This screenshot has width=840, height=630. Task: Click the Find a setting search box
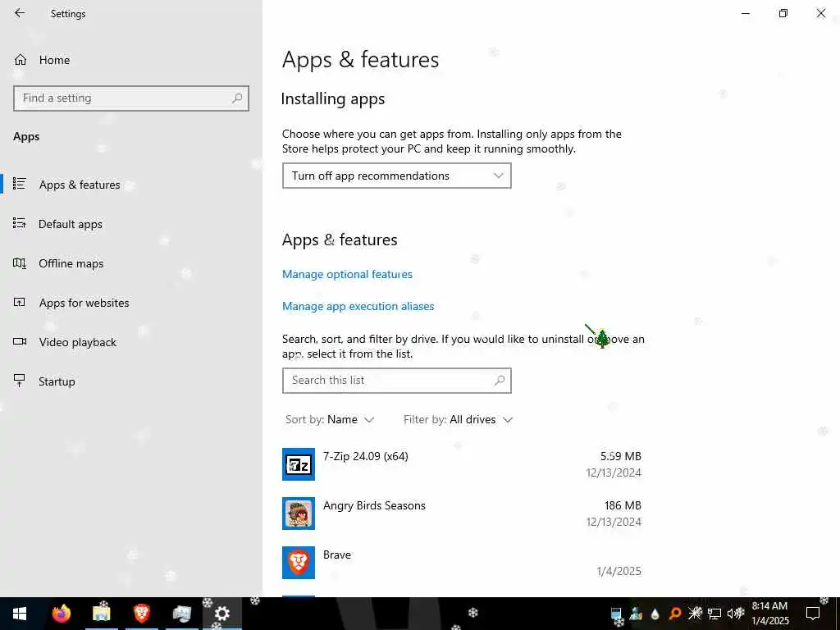pyautogui.click(x=131, y=98)
